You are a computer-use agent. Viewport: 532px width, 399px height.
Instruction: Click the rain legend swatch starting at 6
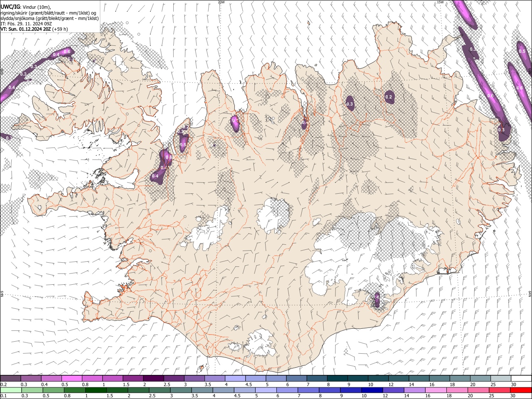click(287, 390)
